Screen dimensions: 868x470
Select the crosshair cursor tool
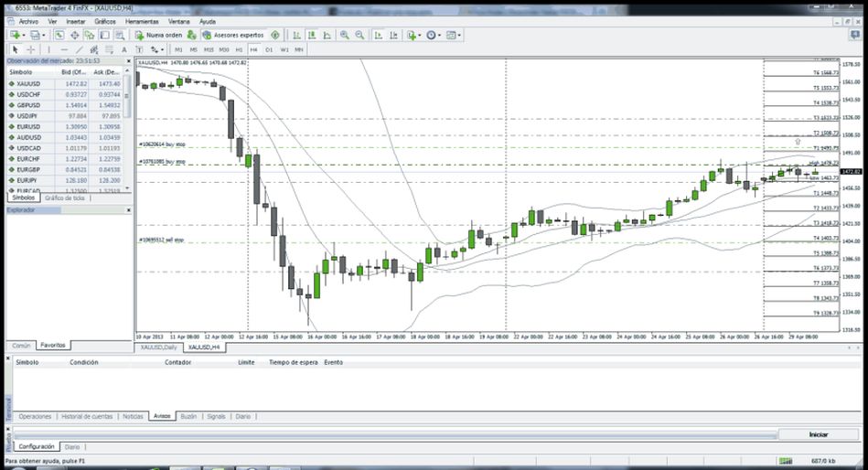coord(30,49)
